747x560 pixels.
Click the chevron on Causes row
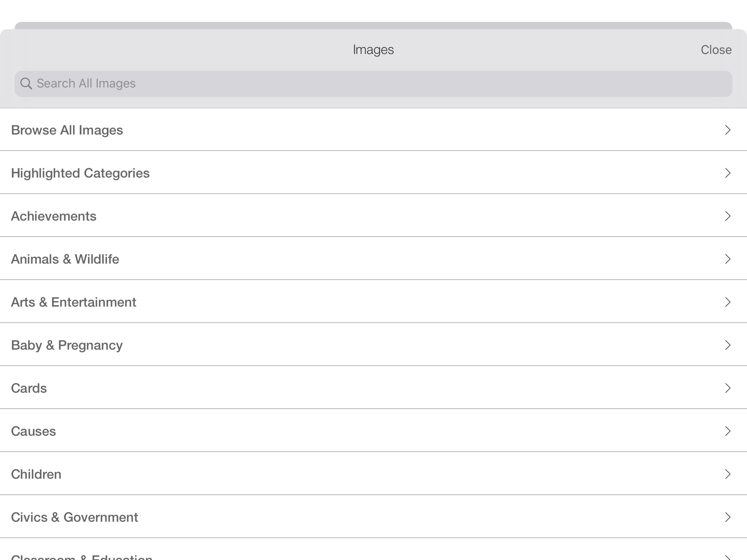tap(728, 431)
